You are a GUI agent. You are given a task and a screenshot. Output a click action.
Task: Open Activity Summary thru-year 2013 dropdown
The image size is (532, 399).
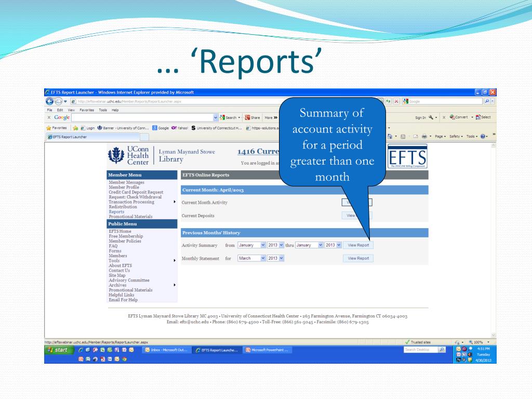(333, 245)
